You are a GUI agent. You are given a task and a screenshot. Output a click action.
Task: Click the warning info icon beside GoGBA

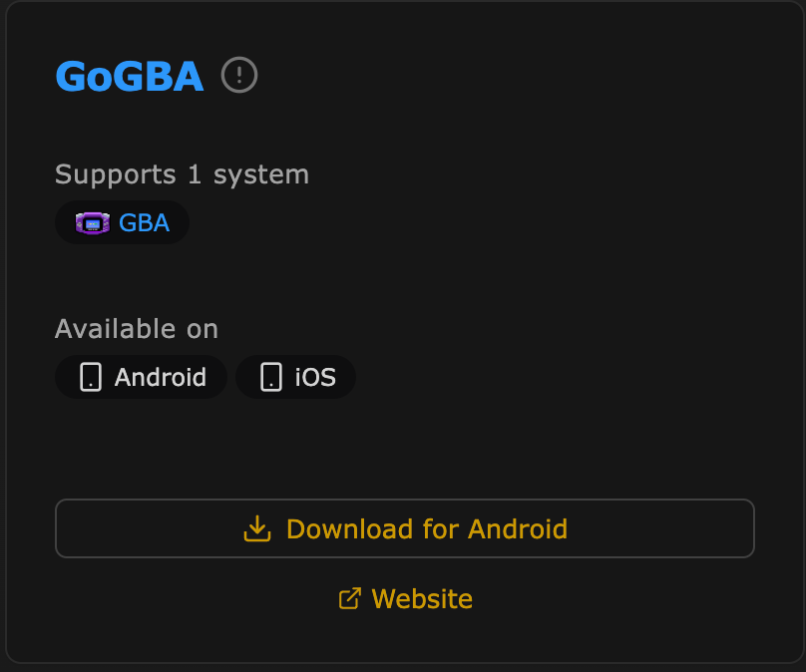coord(239,75)
